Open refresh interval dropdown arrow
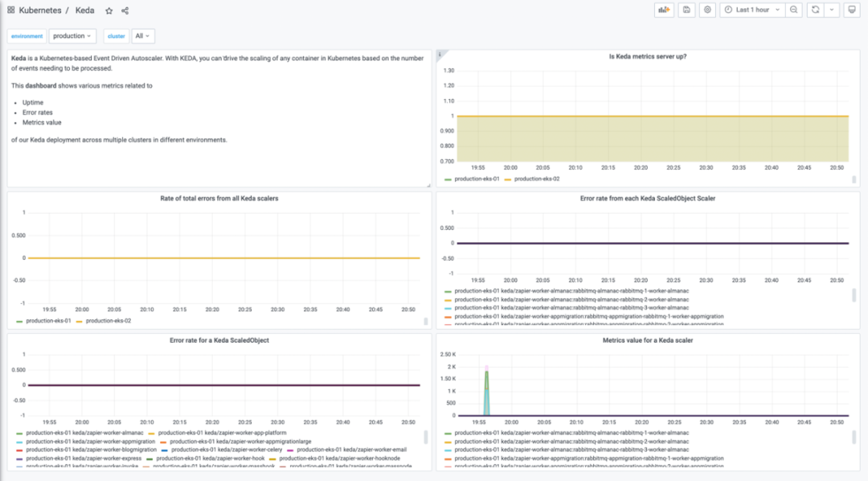Viewport: 868px width, 481px height. tap(832, 10)
